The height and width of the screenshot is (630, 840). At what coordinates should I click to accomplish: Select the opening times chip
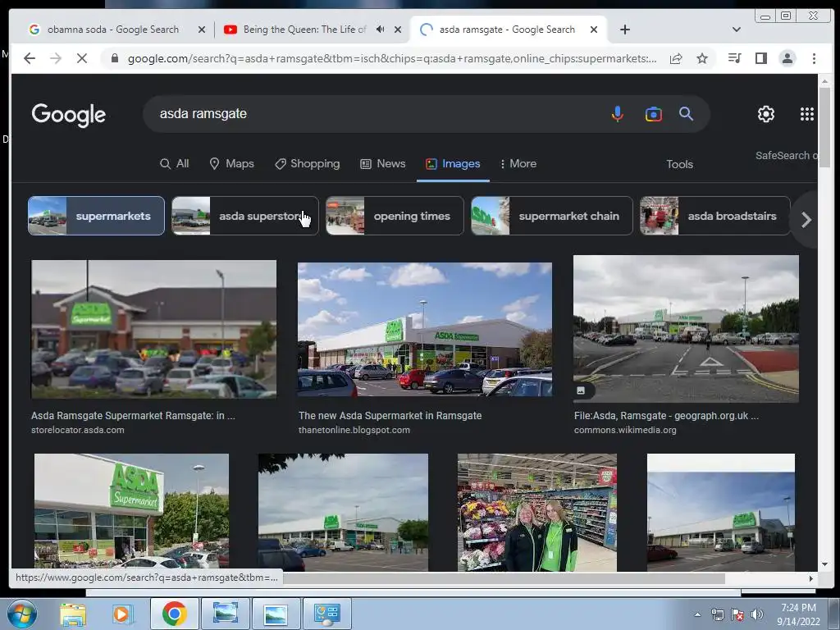395,216
